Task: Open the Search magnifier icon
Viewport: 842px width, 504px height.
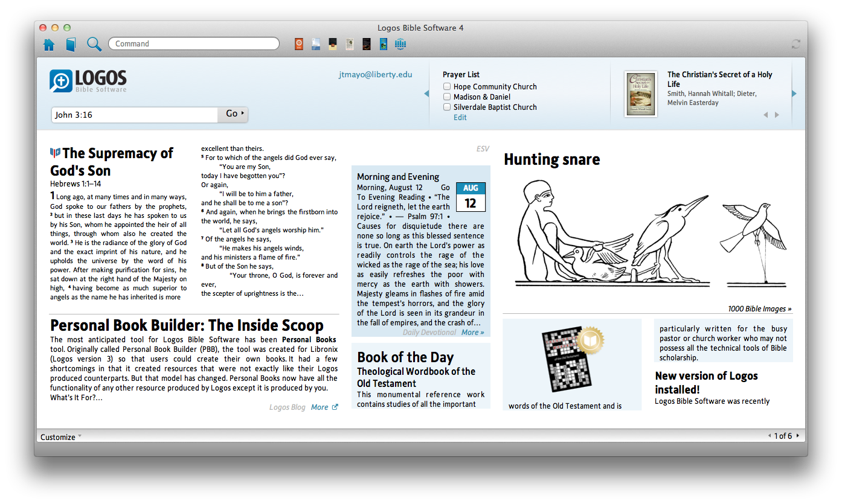Action: [94, 44]
